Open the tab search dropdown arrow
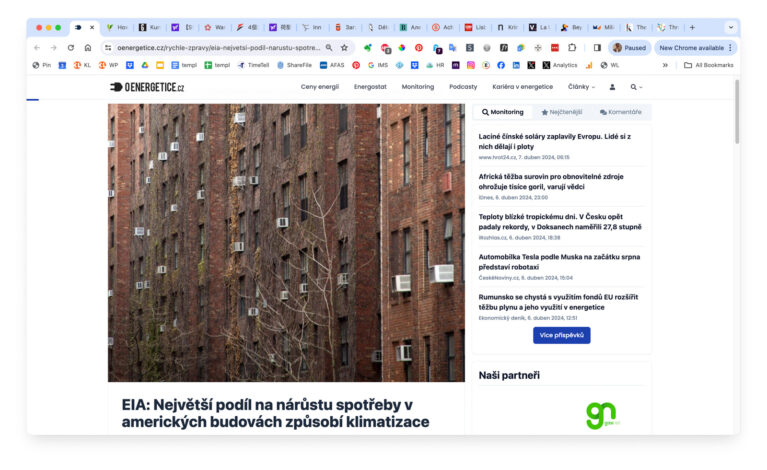This screenshot has height=470, width=767. (730, 27)
